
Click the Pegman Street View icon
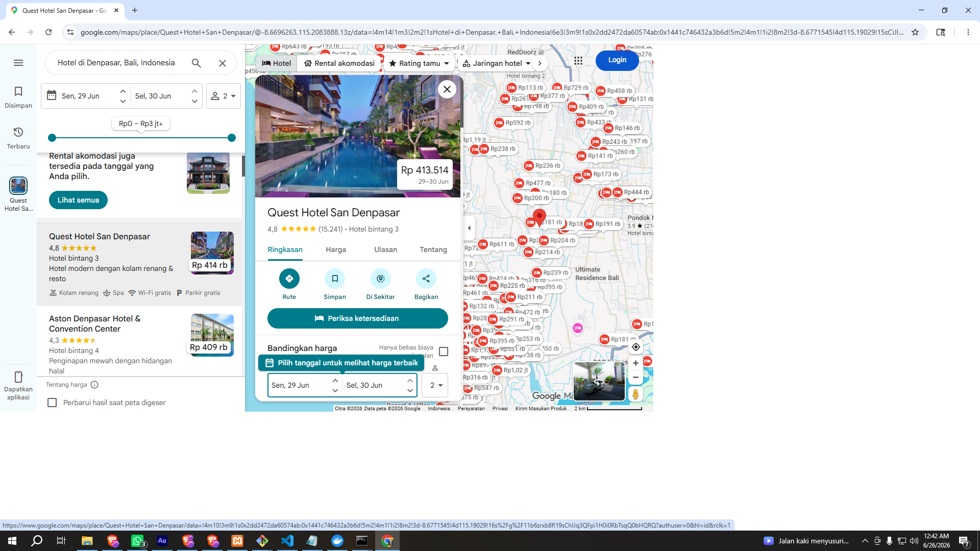636,394
